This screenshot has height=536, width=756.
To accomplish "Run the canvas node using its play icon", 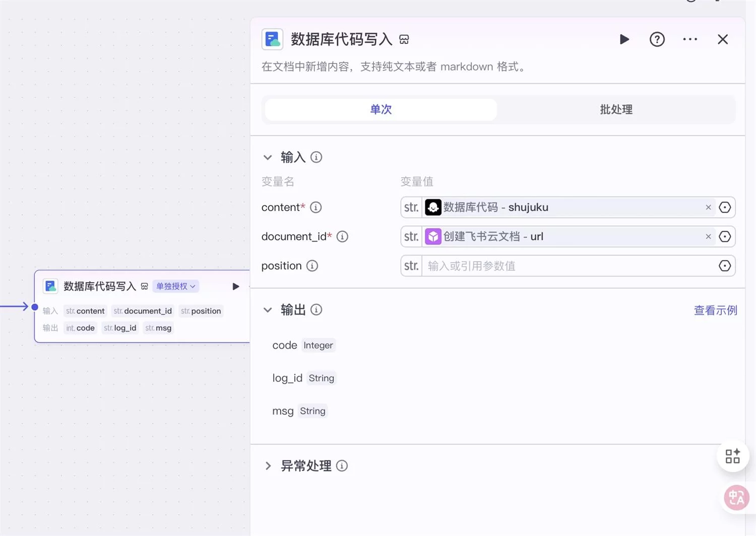I will click(235, 286).
